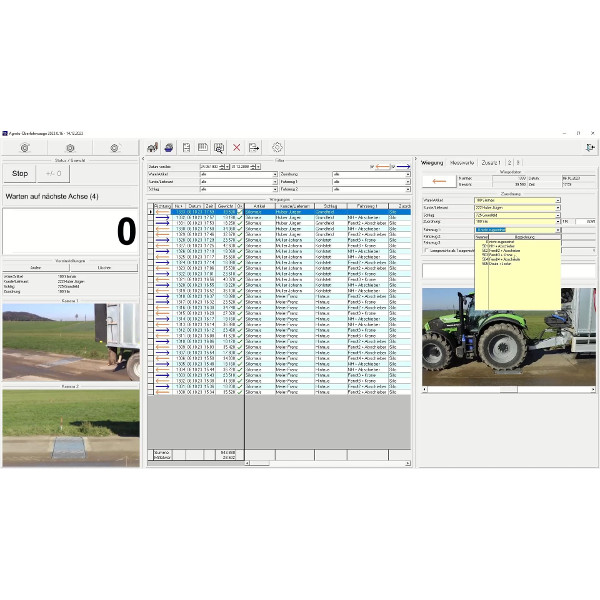Switch to the tab labeled 3
Viewport: 600px width, 600px height.
(518, 163)
